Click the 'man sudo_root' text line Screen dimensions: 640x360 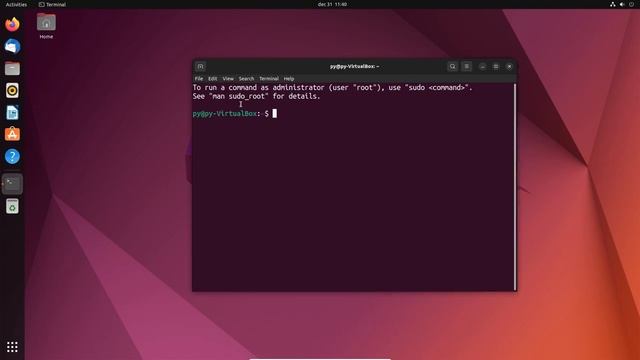point(256,96)
